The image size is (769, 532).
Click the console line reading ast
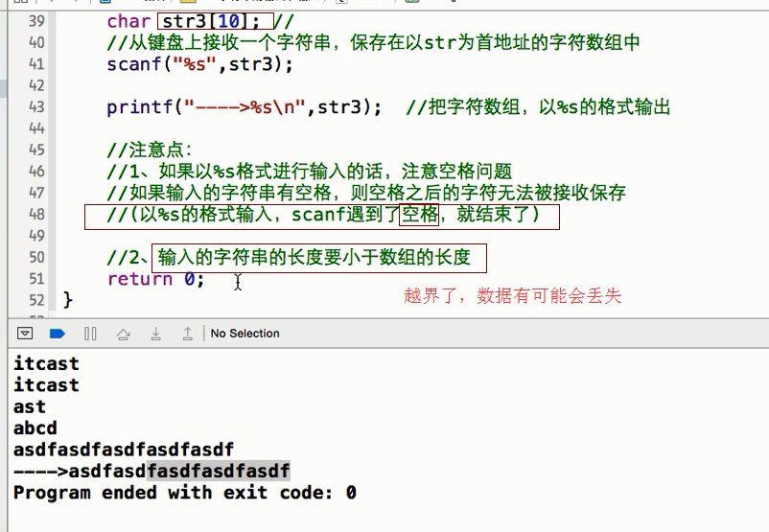(30, 407)
